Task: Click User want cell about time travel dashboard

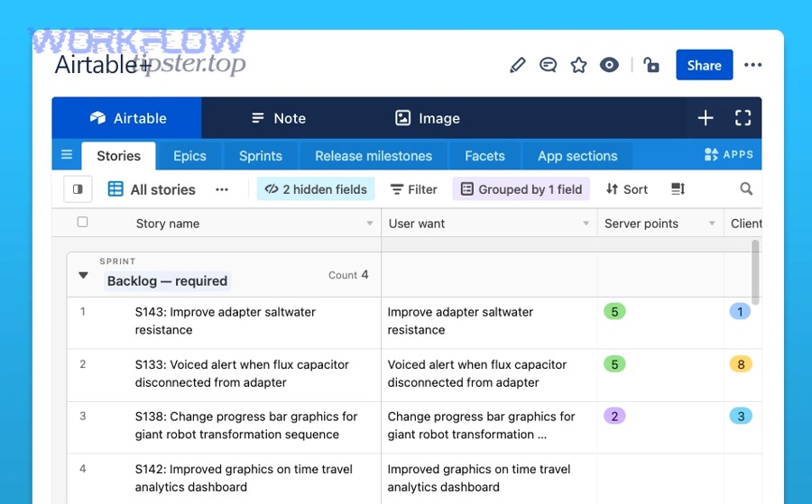Action: point(489,479)
